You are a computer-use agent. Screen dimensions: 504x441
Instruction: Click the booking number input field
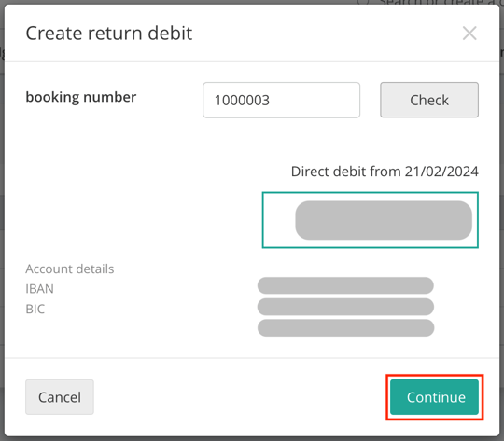pyautogui.click(x=281, y=100)
